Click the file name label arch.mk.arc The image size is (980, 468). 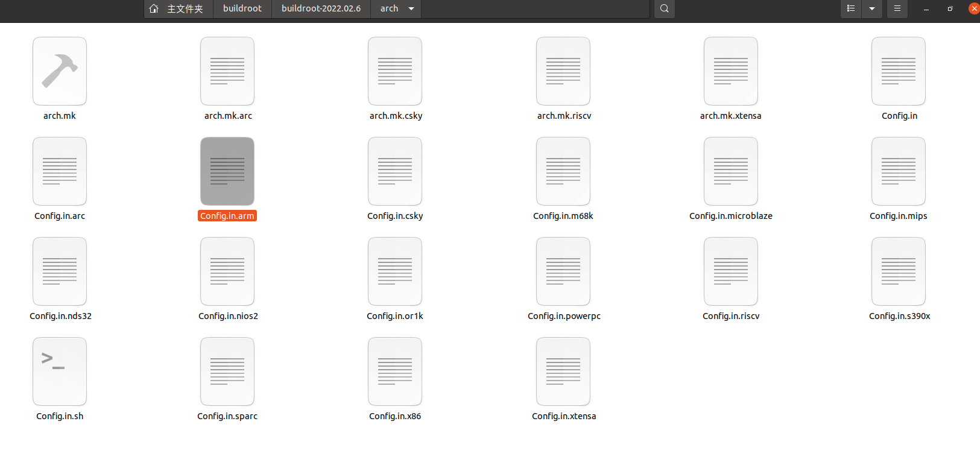point(228,116)
